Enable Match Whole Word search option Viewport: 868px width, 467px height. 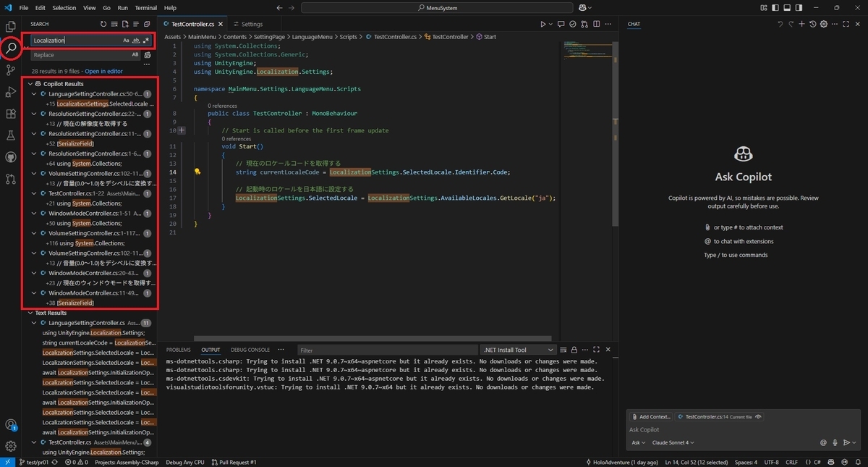coord(135,40)
